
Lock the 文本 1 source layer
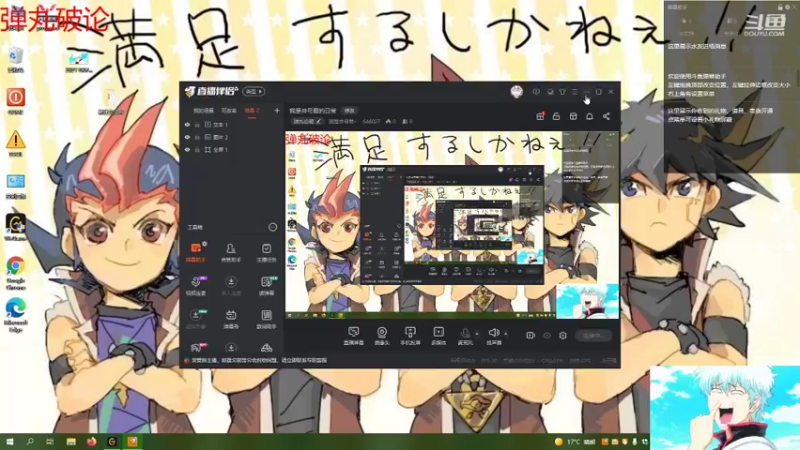click(x=197, y=124)
